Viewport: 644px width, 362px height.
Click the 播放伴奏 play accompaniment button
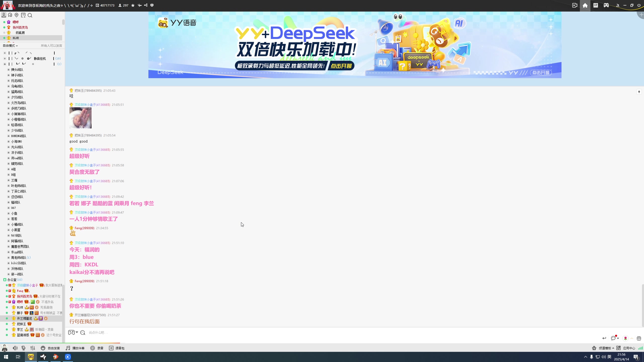tap(75, 348)
